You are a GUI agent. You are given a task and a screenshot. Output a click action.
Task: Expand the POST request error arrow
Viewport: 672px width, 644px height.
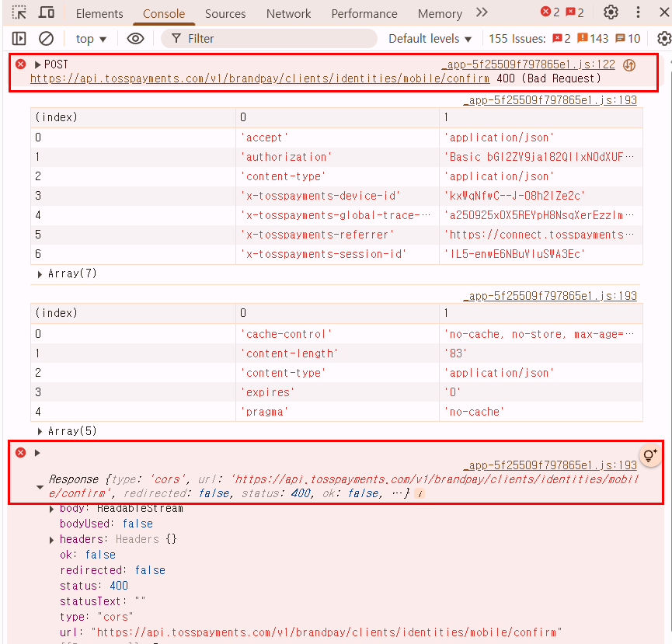37,64
